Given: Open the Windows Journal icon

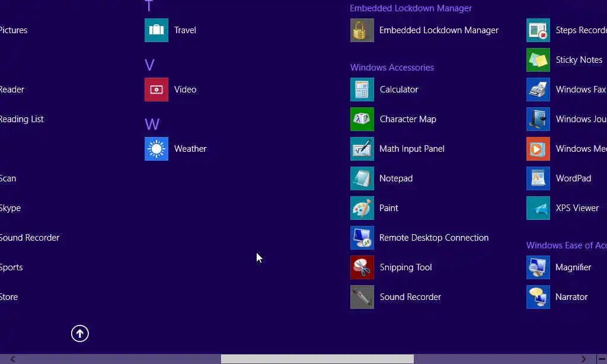Looking at the screenshot, I should (538, 119).
